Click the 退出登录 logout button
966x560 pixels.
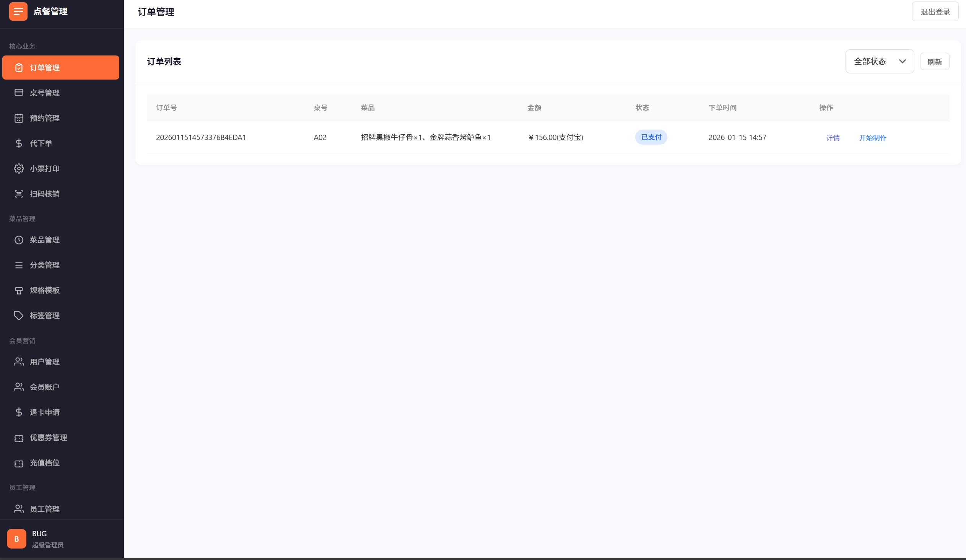(935, 12)
